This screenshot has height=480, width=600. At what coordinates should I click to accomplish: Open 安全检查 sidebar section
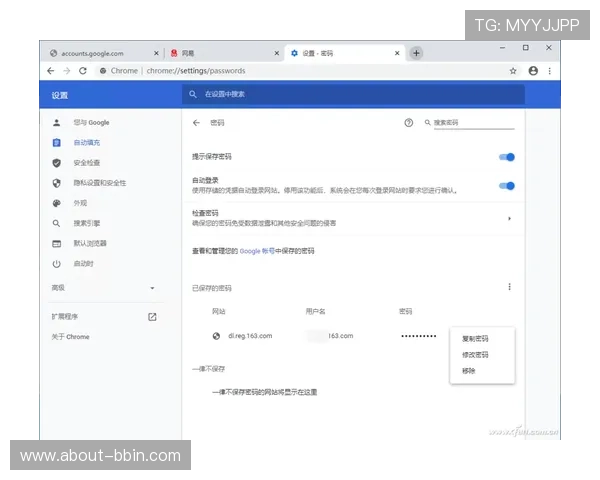[87, 163]
